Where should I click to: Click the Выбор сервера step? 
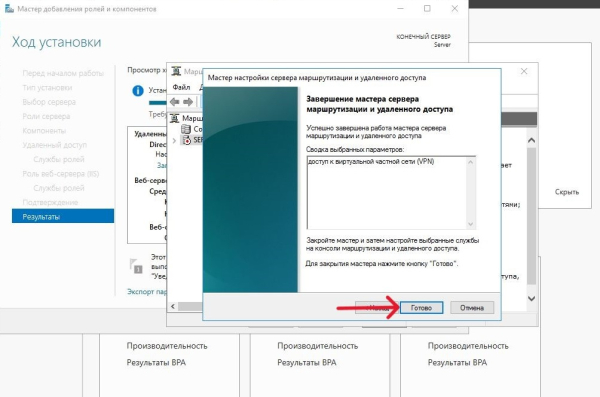49,102
